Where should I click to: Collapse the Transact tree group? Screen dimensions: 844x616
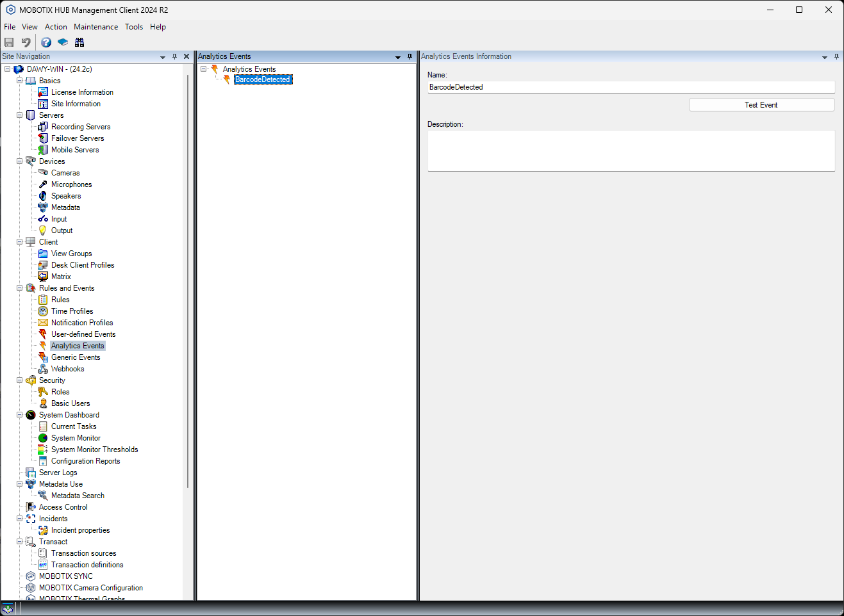click(20, 542)
